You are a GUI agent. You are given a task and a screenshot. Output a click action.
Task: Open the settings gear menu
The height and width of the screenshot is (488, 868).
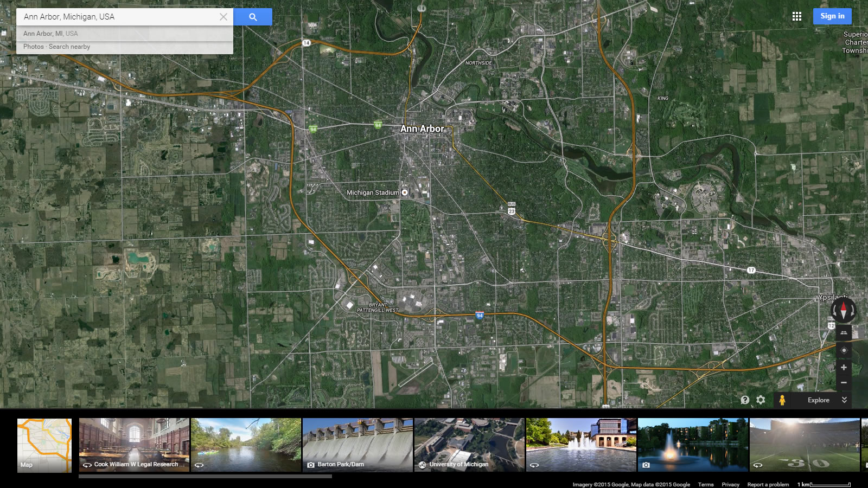coord(761,400)
